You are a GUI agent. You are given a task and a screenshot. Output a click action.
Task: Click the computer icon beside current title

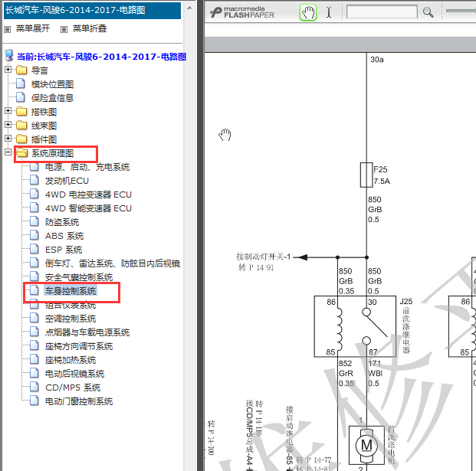coord(9,56)
